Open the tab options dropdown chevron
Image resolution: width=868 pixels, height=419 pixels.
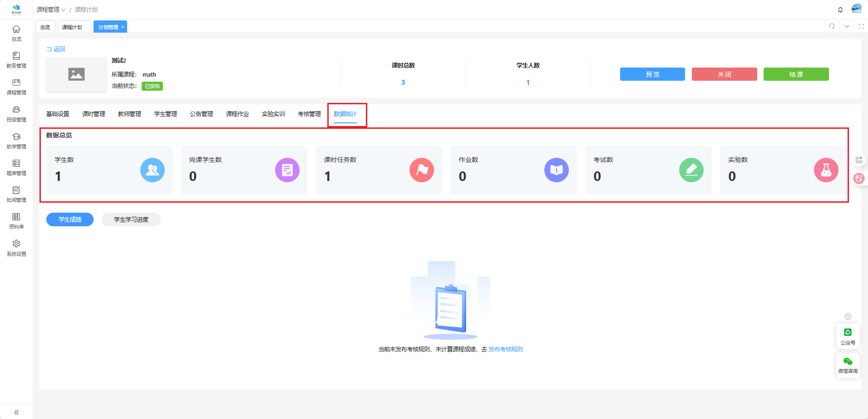tap(847, 26)
